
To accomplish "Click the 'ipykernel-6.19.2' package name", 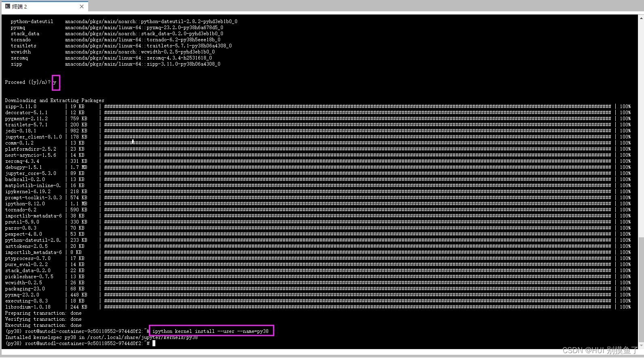I will tap(28, 192).
